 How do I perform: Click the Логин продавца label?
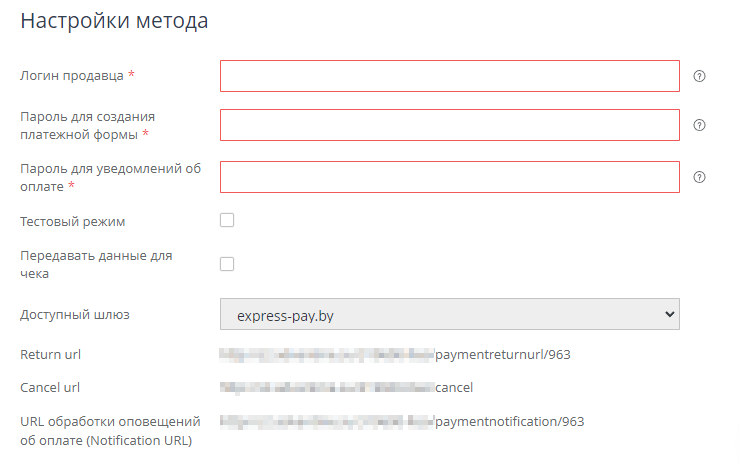[72, 76]
